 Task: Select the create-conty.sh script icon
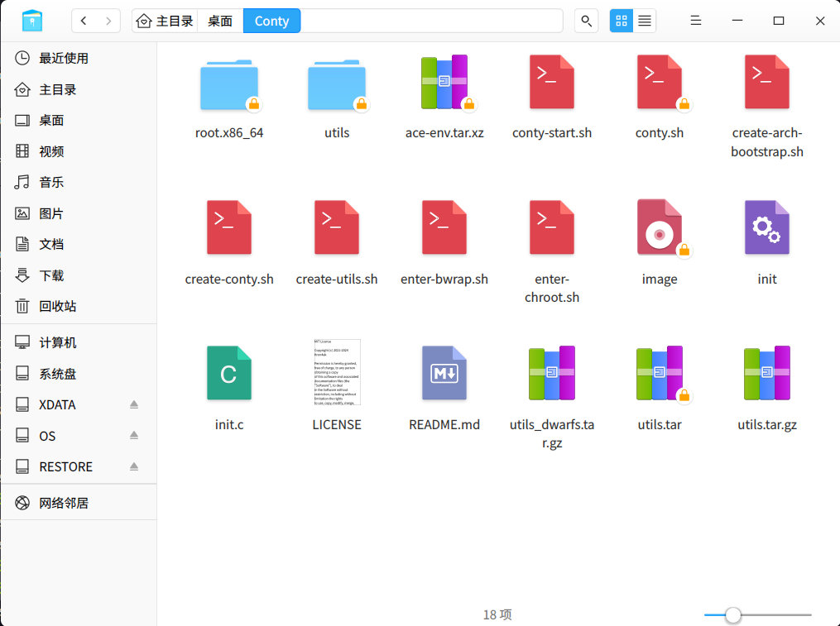click(x=229, y=227)
